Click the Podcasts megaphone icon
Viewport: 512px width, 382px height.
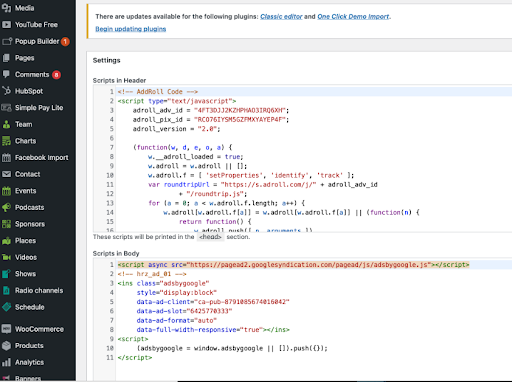6,207
